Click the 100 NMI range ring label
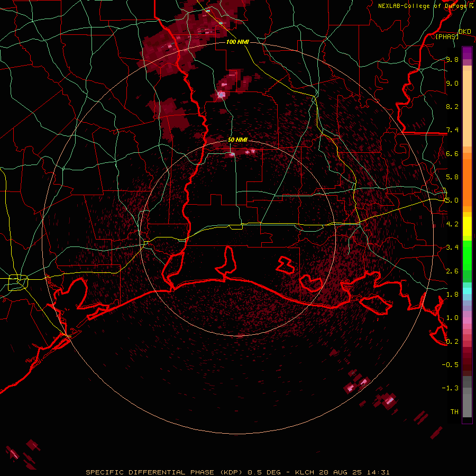Screen dimensions: 476x476 pyautogui.click(x=237, y=42)
